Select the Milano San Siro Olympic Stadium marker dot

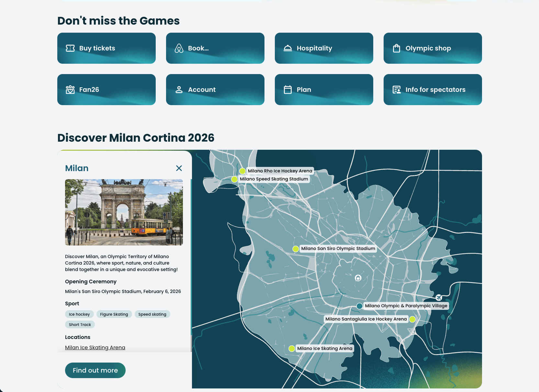click(x=296, y=249)
